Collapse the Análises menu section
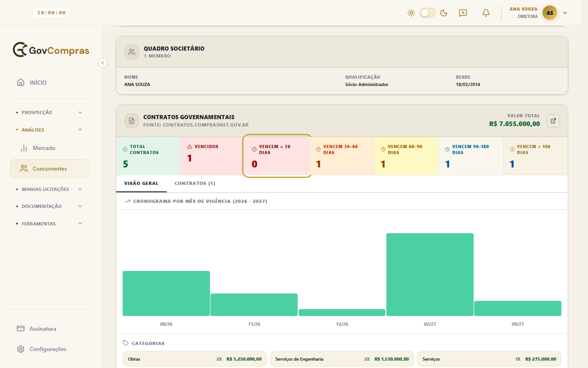Image resolution: width=588 pixels, height=368 pixels. pyautogui.click(x=50, y=130)
